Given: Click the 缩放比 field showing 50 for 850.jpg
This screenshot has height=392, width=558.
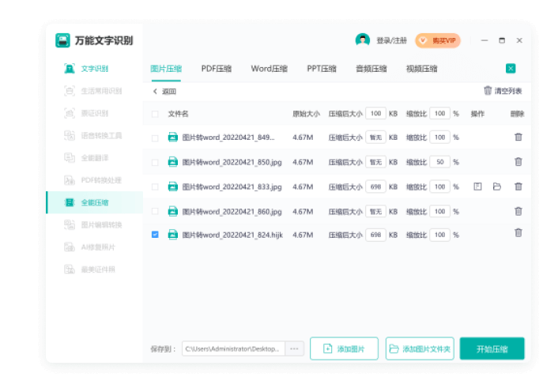Looking at the screenshot, I should (x=440, y=162).
